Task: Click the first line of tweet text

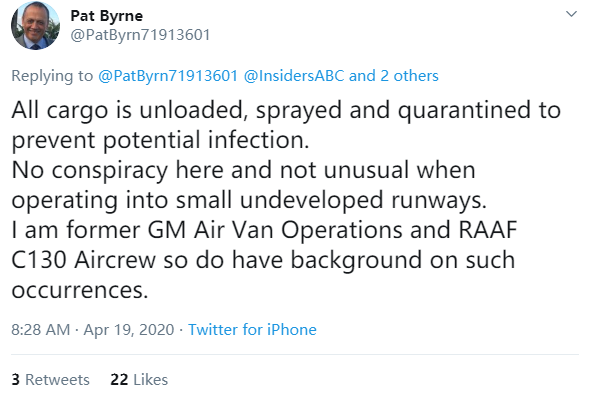Action: tap(286, 110)
